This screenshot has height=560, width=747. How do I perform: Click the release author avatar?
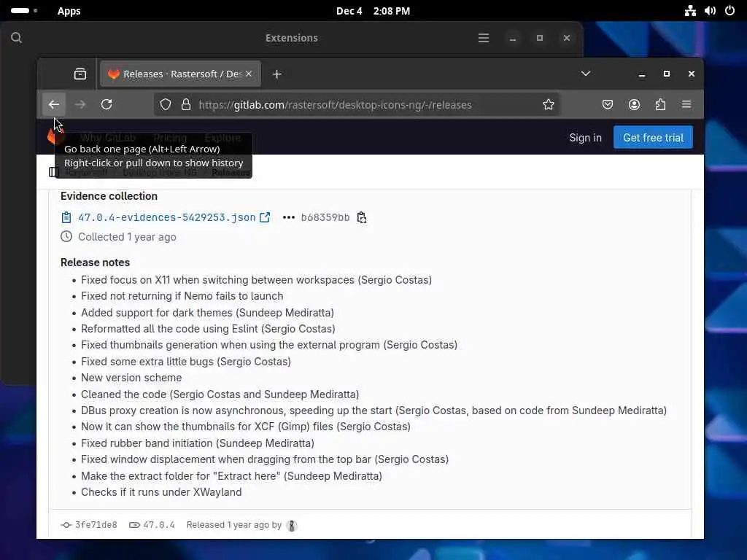pyautogui.click(x=292, y=525)
